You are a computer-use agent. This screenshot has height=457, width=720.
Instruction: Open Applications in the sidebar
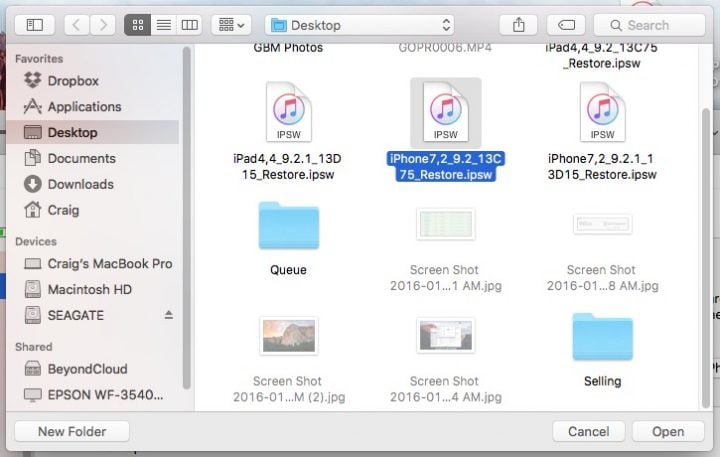click(x=92, y=107)
